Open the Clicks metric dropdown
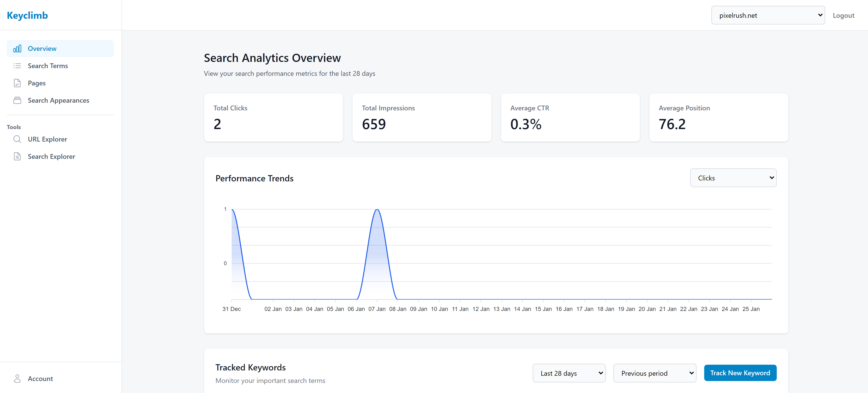 coord(733,178)
